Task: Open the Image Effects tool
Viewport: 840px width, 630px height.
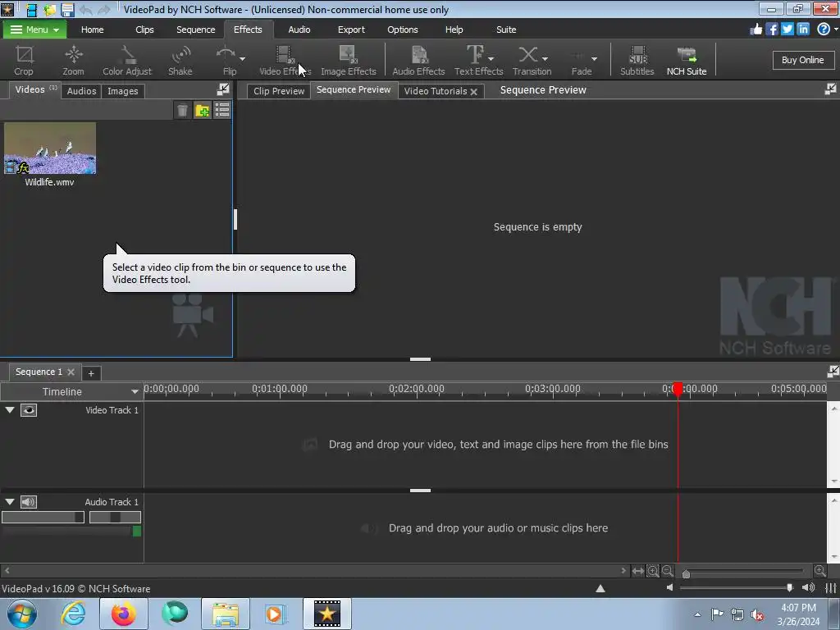Action: coord(348,60)
